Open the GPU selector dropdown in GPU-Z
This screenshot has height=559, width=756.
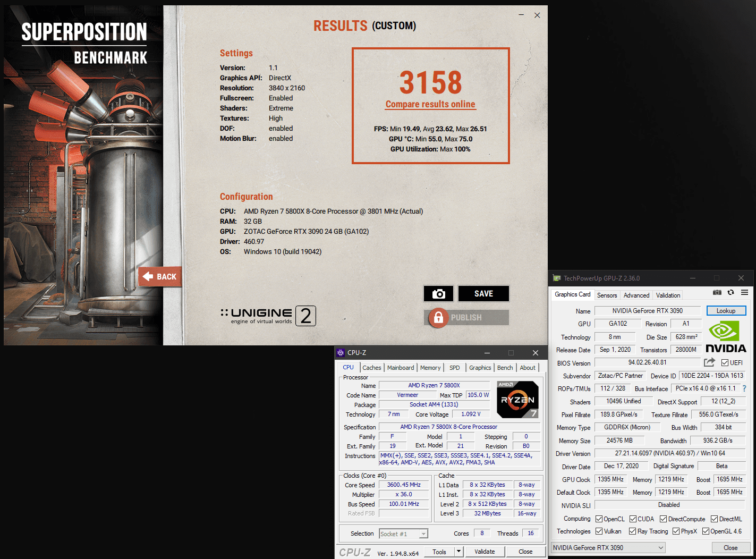click(608, 548)
